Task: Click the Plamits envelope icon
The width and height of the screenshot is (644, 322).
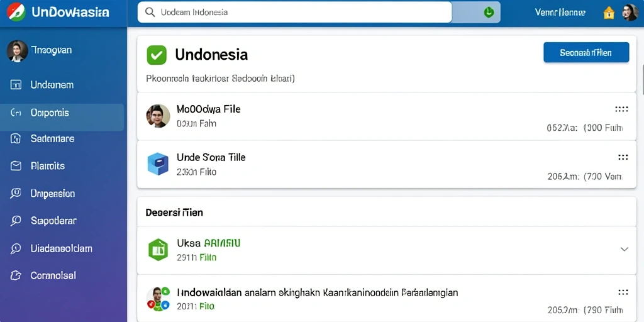Action: [x=16, y=166]
